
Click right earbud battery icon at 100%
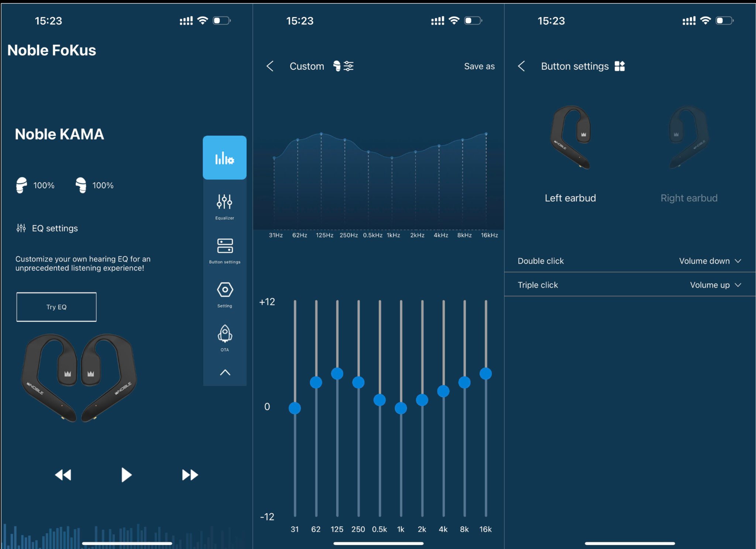click(x=81, y=185)
